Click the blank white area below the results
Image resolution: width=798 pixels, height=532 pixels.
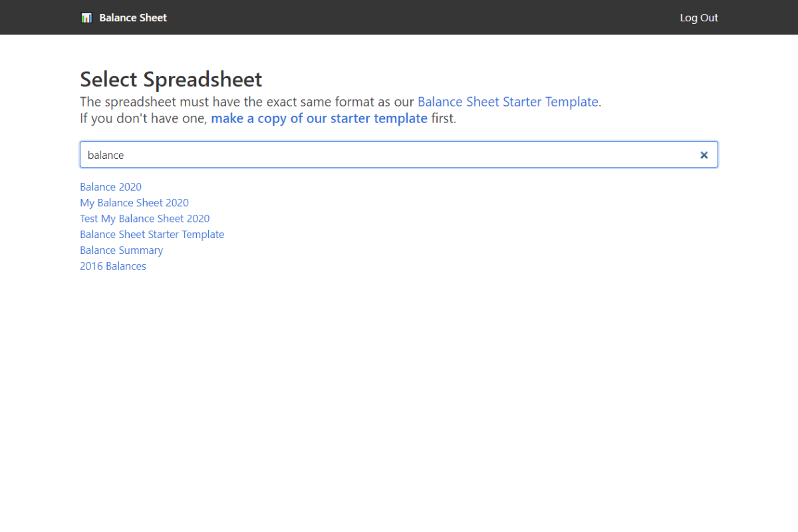[x=399, y=399]
